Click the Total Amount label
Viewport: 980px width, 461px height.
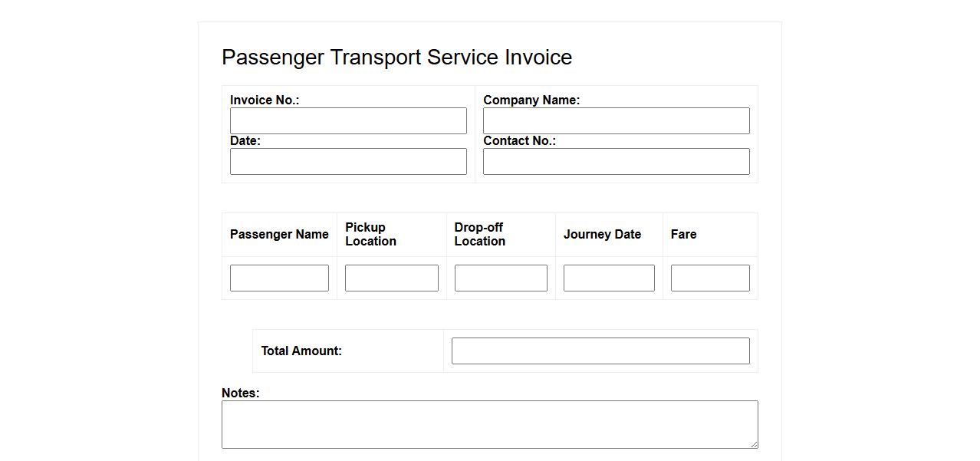point(301,351)
